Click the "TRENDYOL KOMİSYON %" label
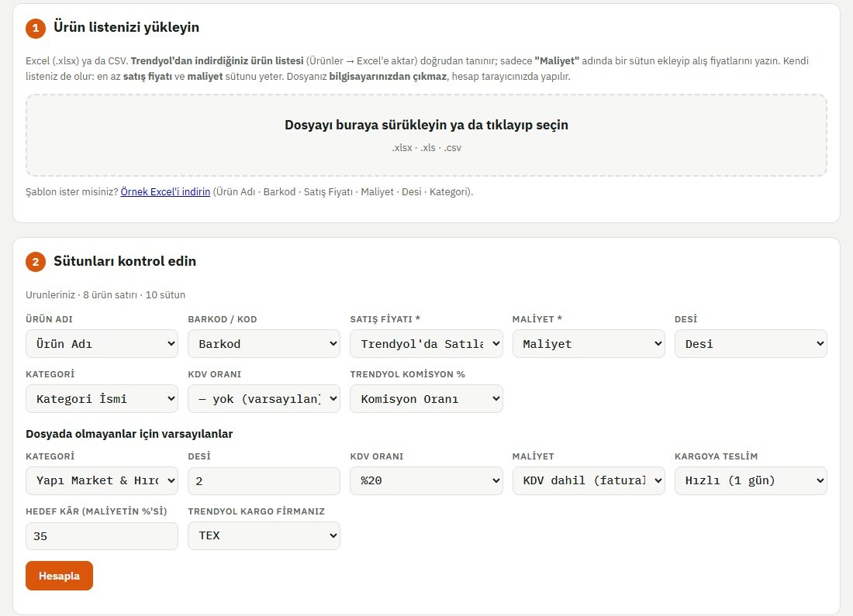Viewport: 853px width, 616px height. (x=407, y=374)
